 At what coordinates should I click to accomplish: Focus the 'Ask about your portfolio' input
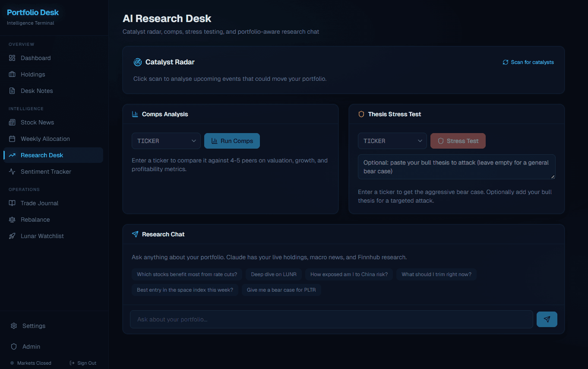click(332, 319)
